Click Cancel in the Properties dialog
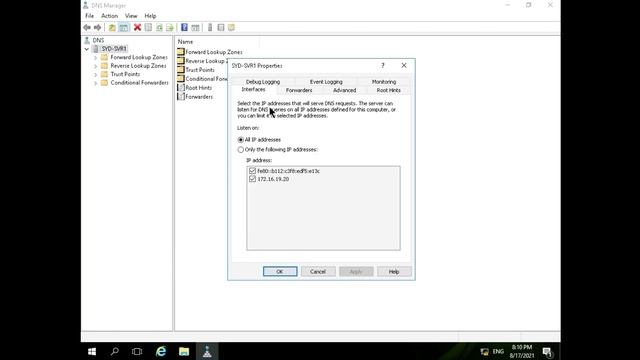The height and width of the screenshot is (360, 640). point(318,271)
